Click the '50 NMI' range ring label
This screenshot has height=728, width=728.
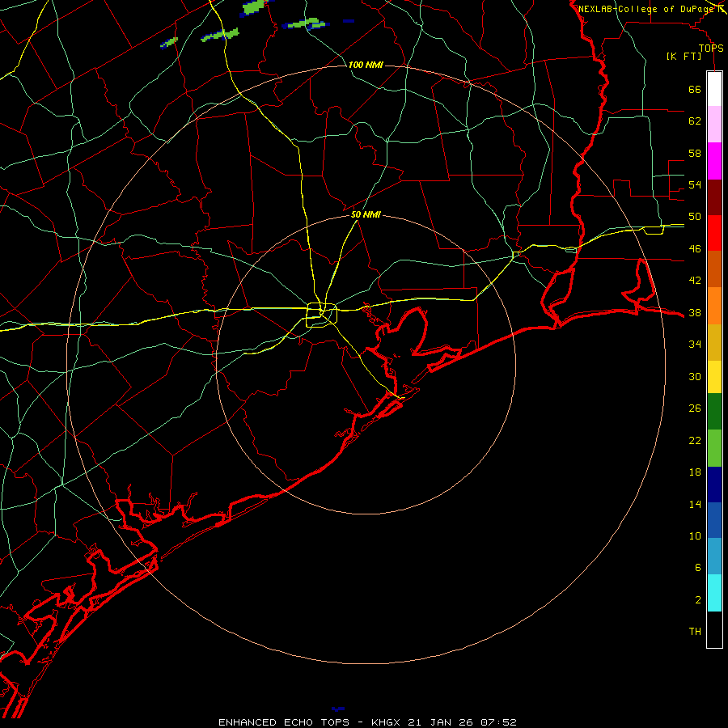[366, 214]
